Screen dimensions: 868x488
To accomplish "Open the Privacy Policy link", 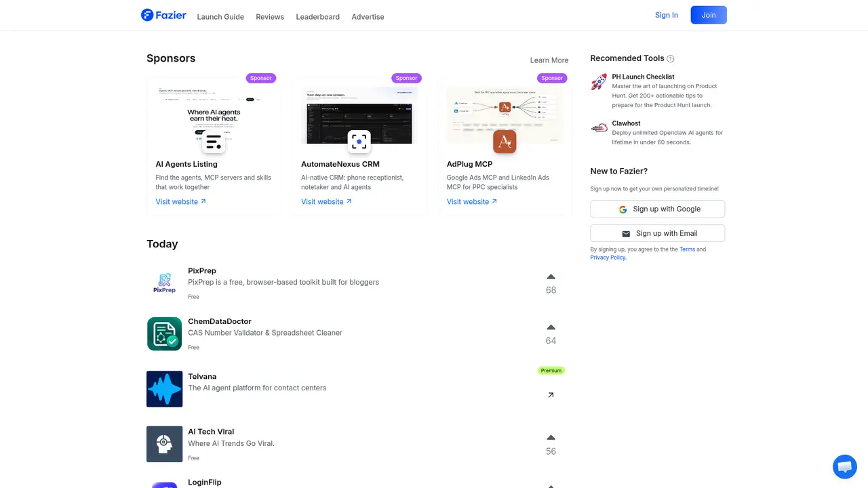I will pos(608,258).
